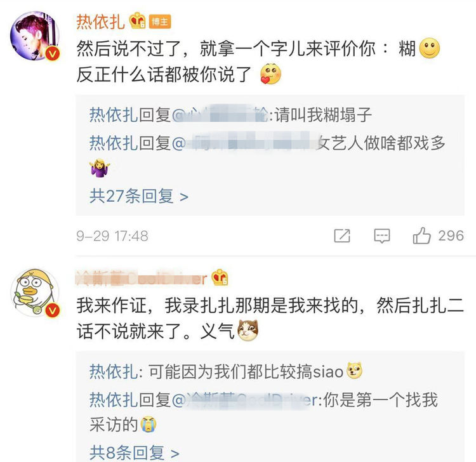476x462 pixels.
Task: Open the blurred second commenter's username
Action: 141,279
